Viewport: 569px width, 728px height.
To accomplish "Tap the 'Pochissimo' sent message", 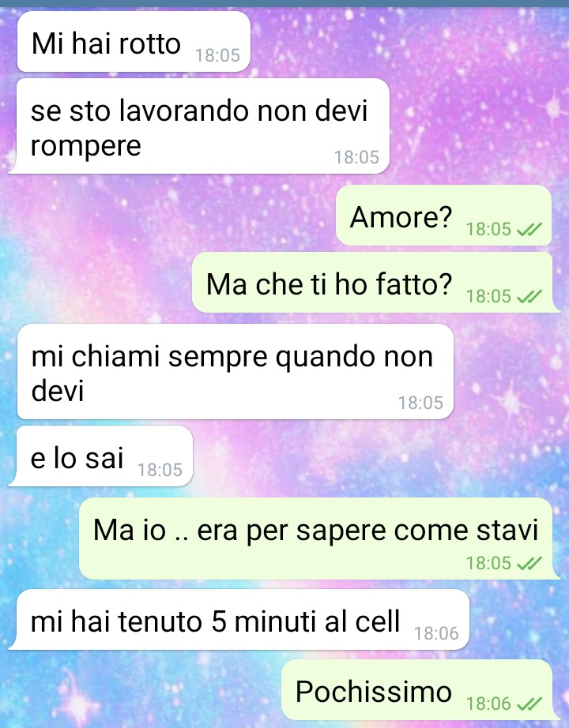I will point(420,690).
